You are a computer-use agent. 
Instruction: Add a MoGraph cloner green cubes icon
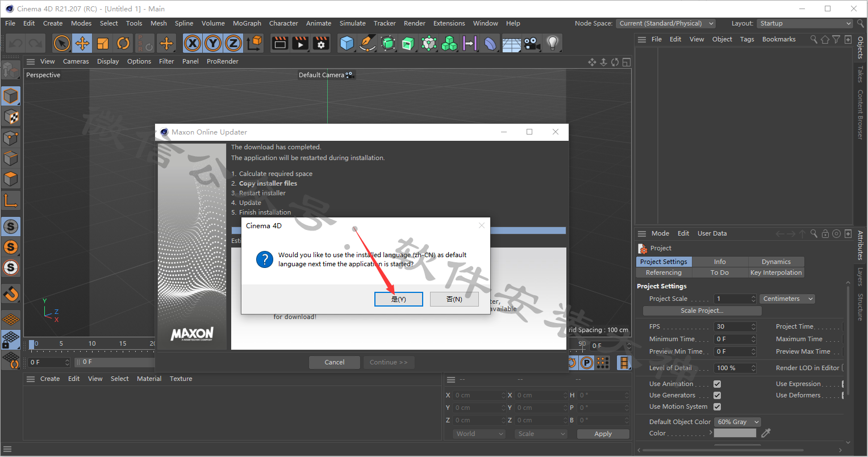pos(449,43)
